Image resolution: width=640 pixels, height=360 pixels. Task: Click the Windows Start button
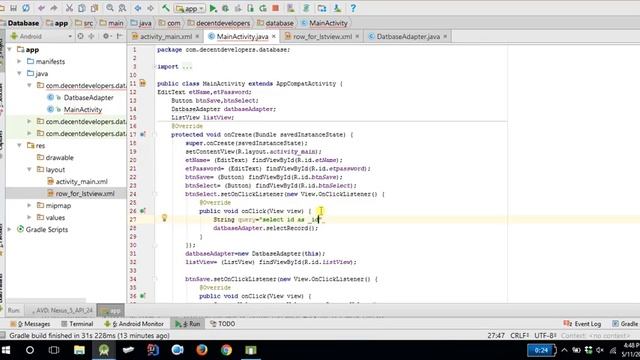tap(6, 350)
